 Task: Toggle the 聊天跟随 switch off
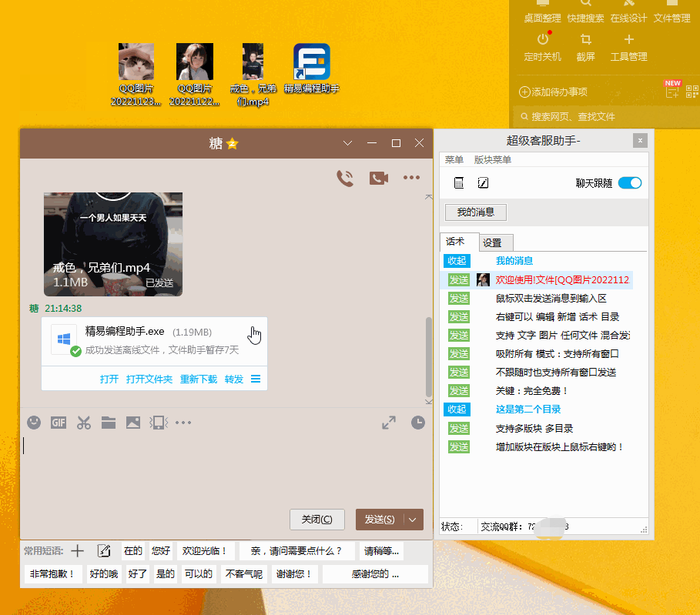point(629,183)
